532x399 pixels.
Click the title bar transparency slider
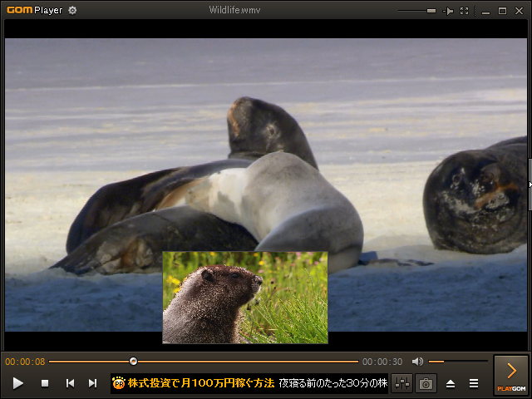click(417, 11)
